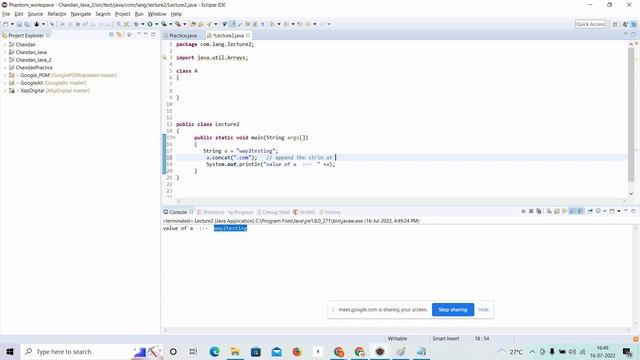The width and height of the screenshot is (640, 360).
Task: Switch to the TestNG tab
Action: pyautogui.click(x=304, y=212)
